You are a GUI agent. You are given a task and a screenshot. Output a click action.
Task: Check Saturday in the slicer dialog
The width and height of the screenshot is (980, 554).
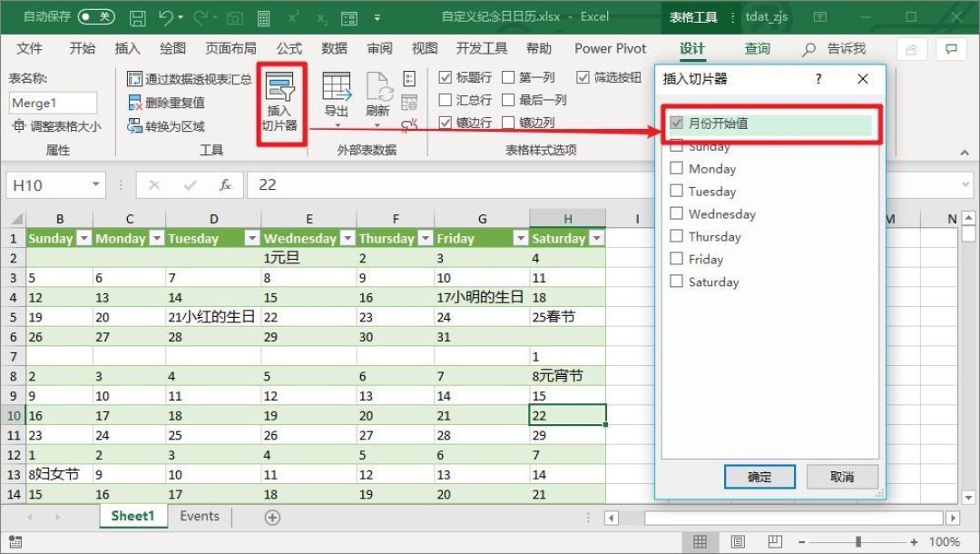[x=676, y=281]
